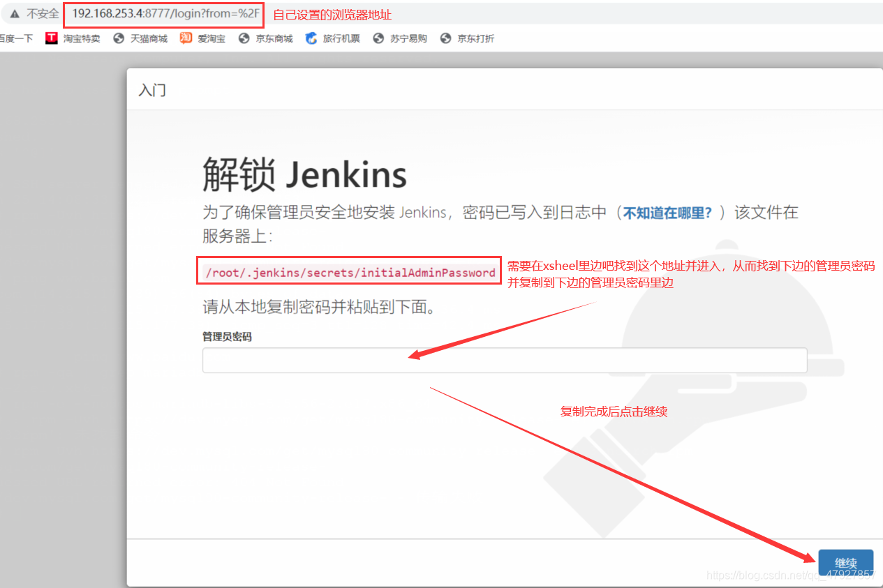Click the JD 京东商城 favicon

click(x=244, y=38)
